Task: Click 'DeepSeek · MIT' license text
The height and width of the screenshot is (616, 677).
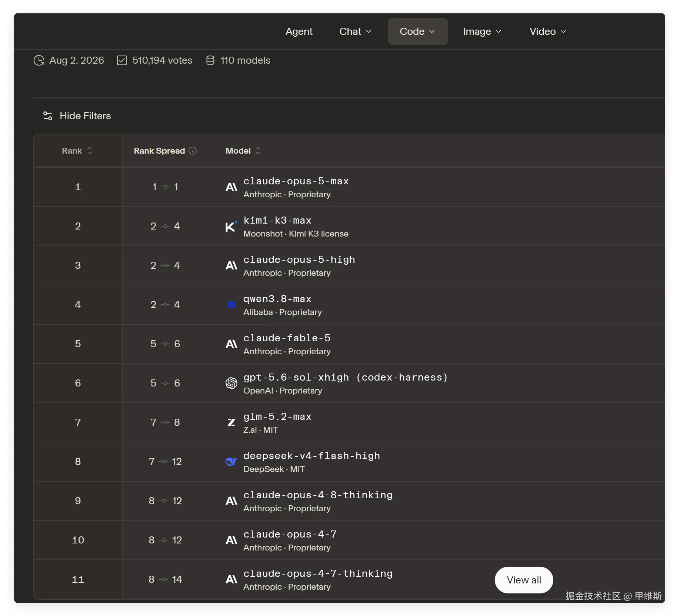Action: coord(274,469)
